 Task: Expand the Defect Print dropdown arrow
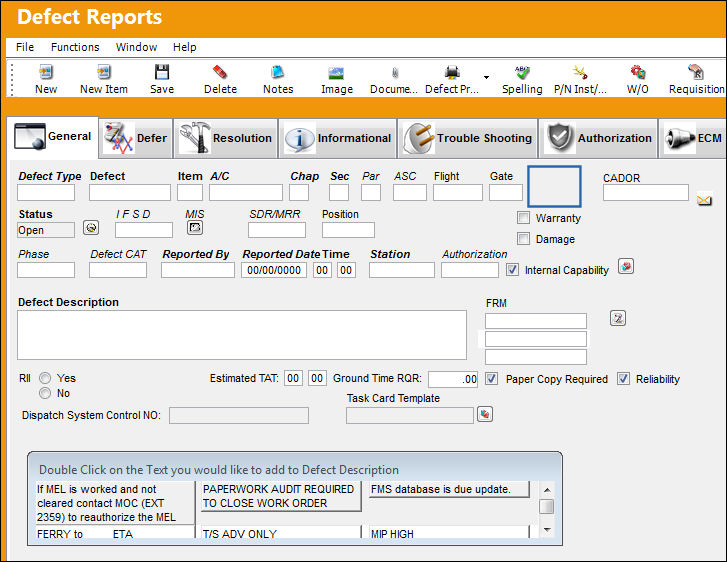tap(486, 77)
